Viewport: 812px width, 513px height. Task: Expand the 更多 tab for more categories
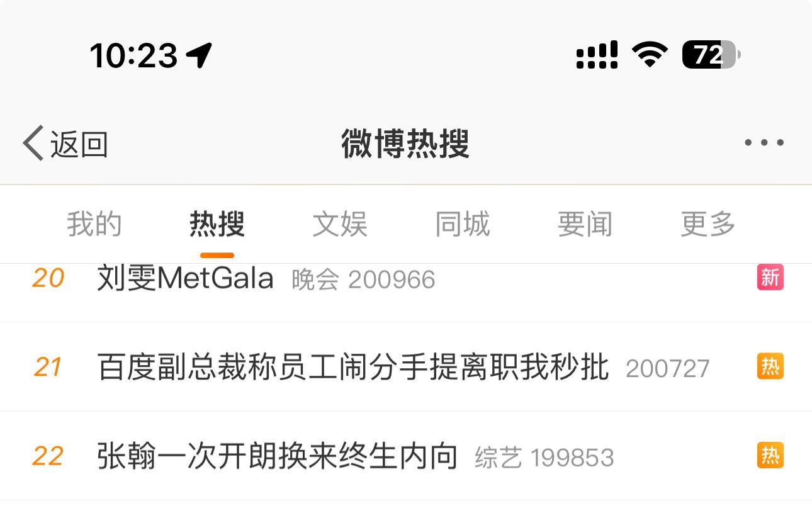point(708,224)
